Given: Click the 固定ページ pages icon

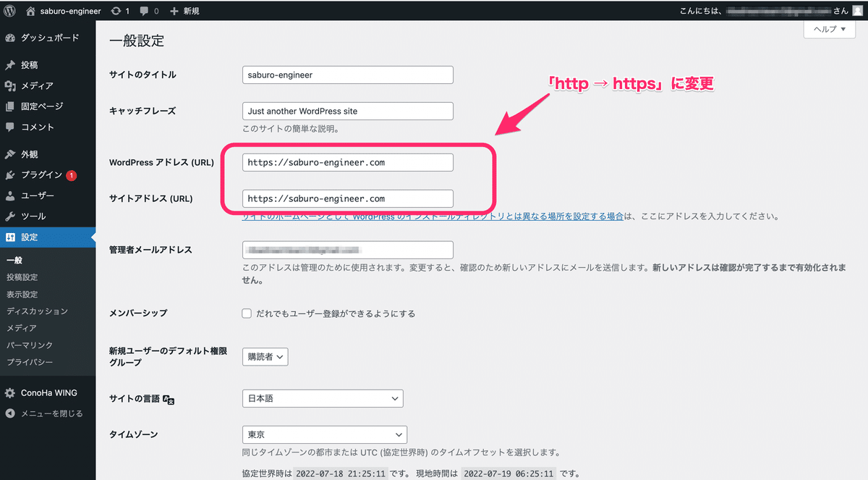Looking at the screenshot, I should pos(10,106).
